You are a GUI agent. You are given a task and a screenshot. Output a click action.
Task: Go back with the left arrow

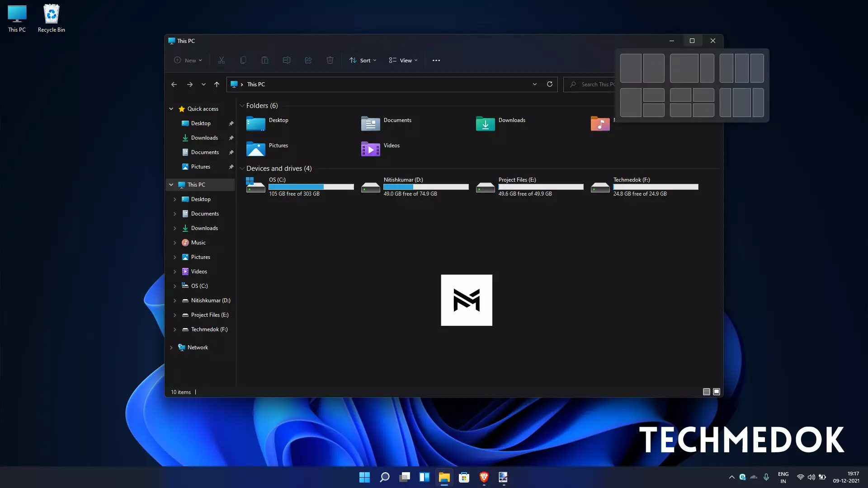pos(174,84)
